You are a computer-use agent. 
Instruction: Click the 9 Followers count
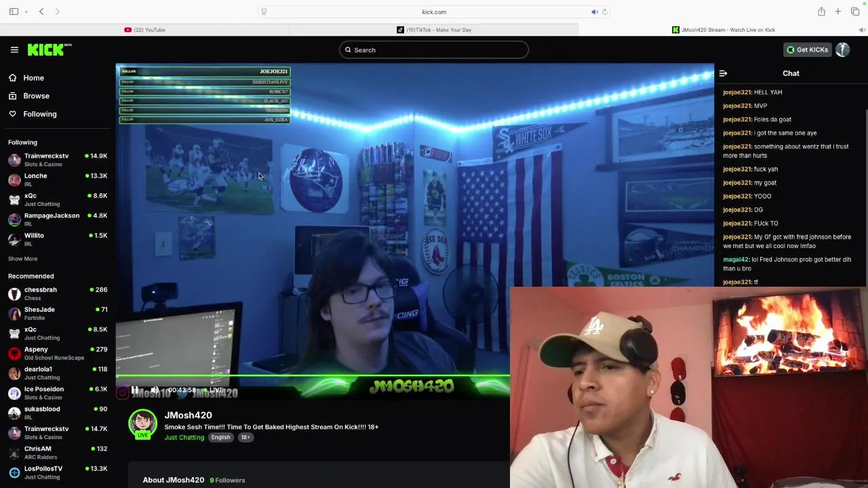[x=227, y=480]
